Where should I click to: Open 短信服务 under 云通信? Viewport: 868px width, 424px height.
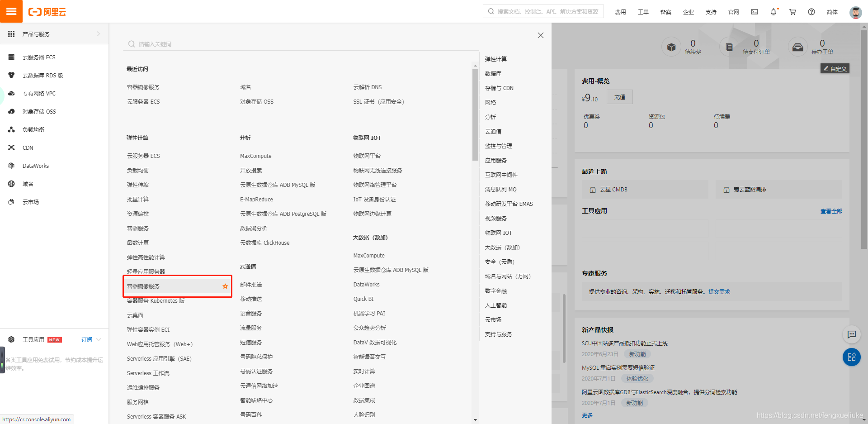pos(251,342)
